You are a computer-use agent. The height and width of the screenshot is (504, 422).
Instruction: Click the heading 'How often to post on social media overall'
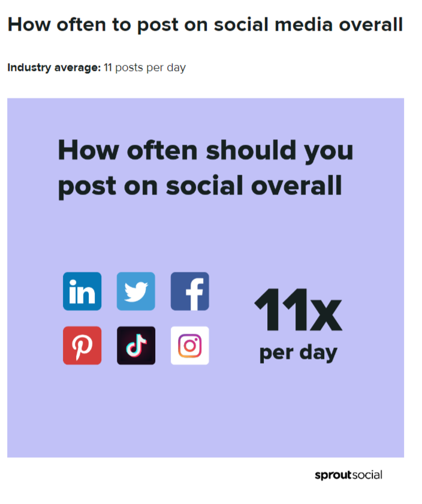[x=205, y=25]
